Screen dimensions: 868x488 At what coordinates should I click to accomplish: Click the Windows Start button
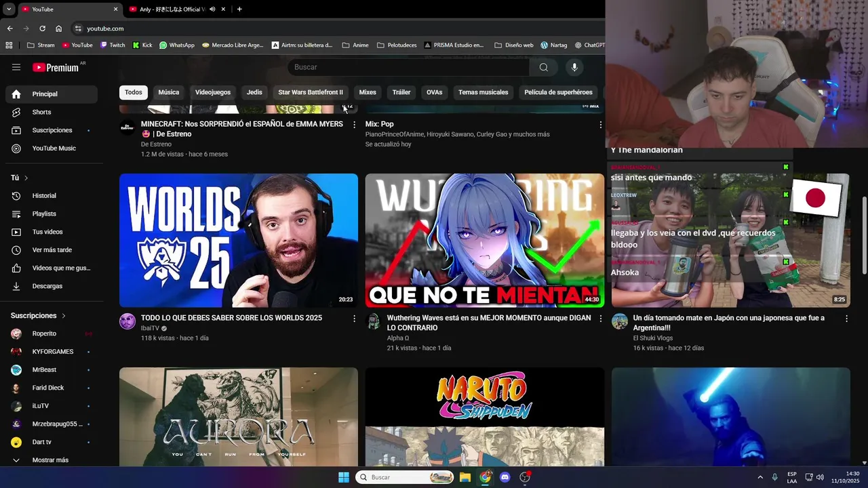click(344, 477)
